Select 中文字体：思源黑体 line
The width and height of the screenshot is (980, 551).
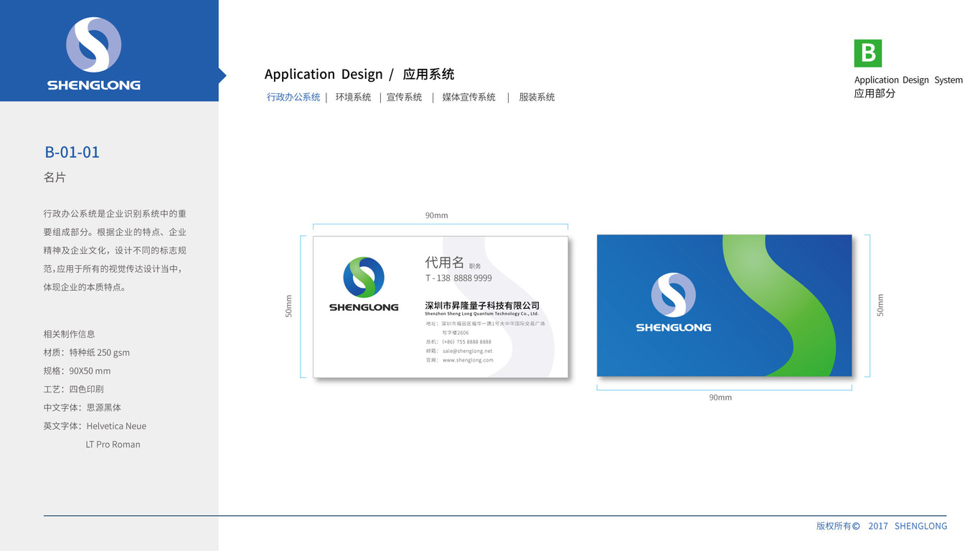[83, 408]
